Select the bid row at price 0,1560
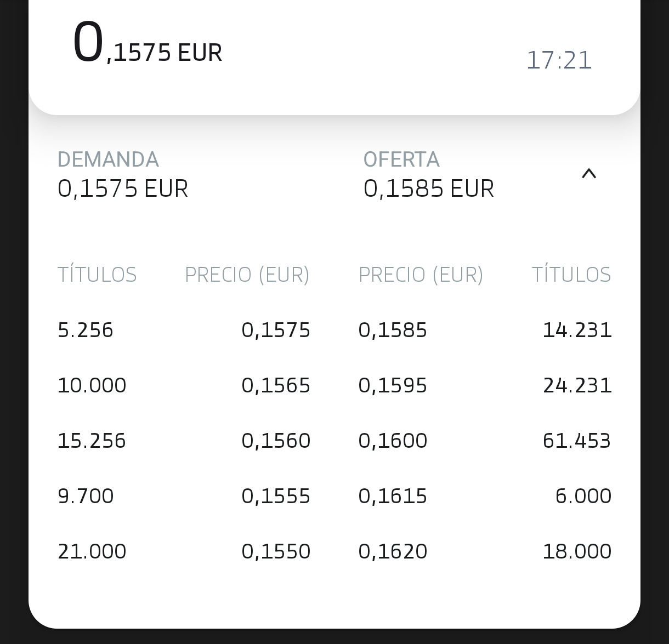Viewport: 669px width, 644px height. pos(276,440)
